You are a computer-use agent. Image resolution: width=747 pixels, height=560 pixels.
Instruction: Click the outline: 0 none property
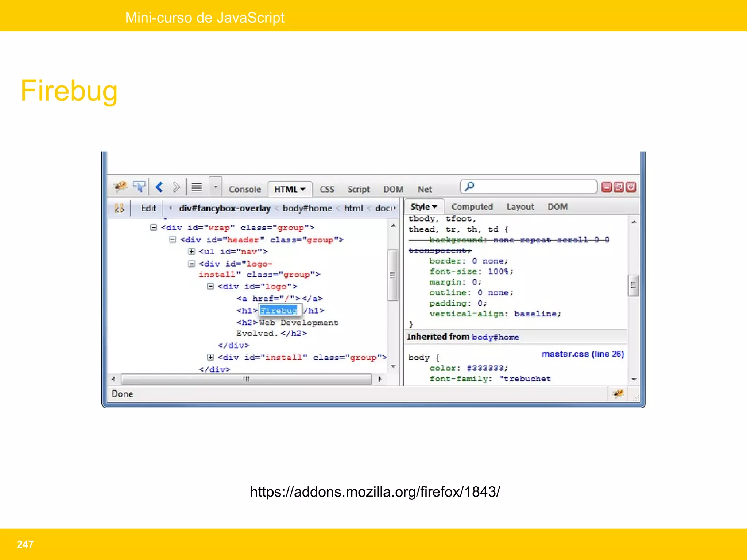(471, 293)
